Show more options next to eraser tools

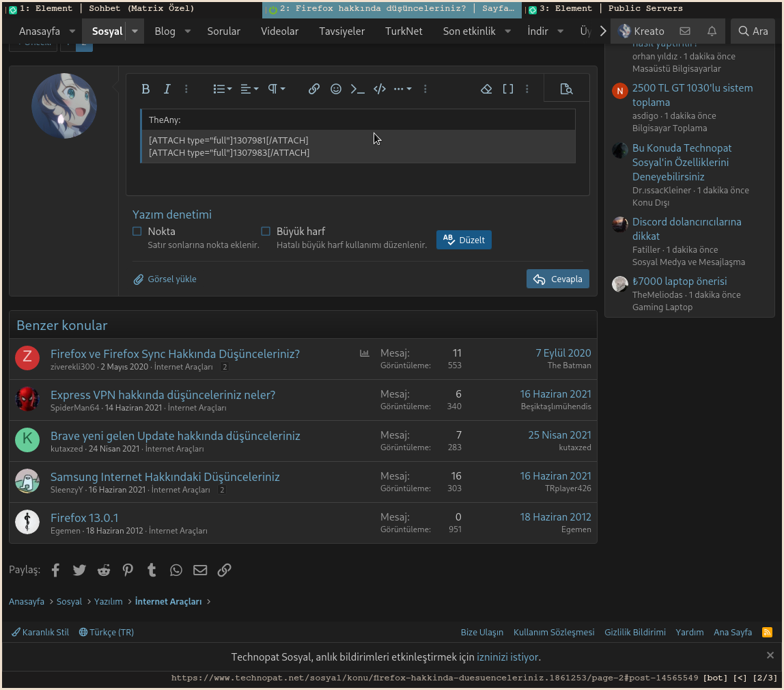(x=527, y=89)
